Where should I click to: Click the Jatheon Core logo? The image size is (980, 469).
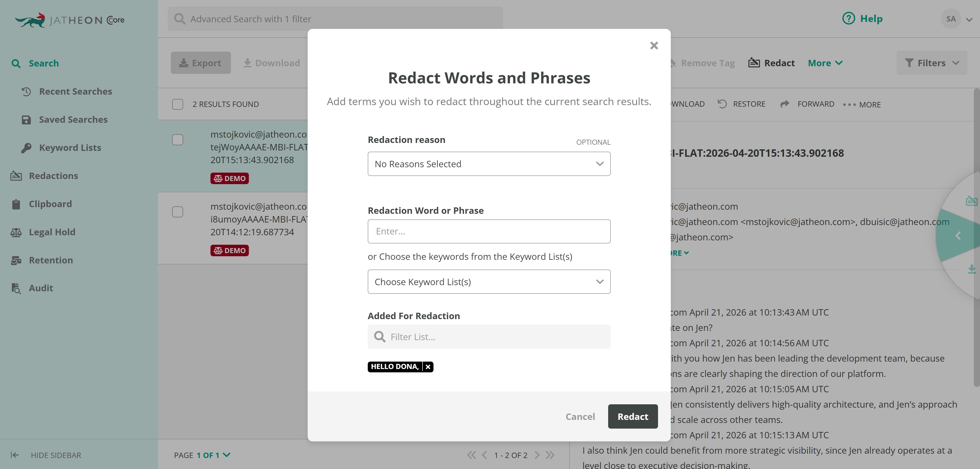(x=70, y=20)
